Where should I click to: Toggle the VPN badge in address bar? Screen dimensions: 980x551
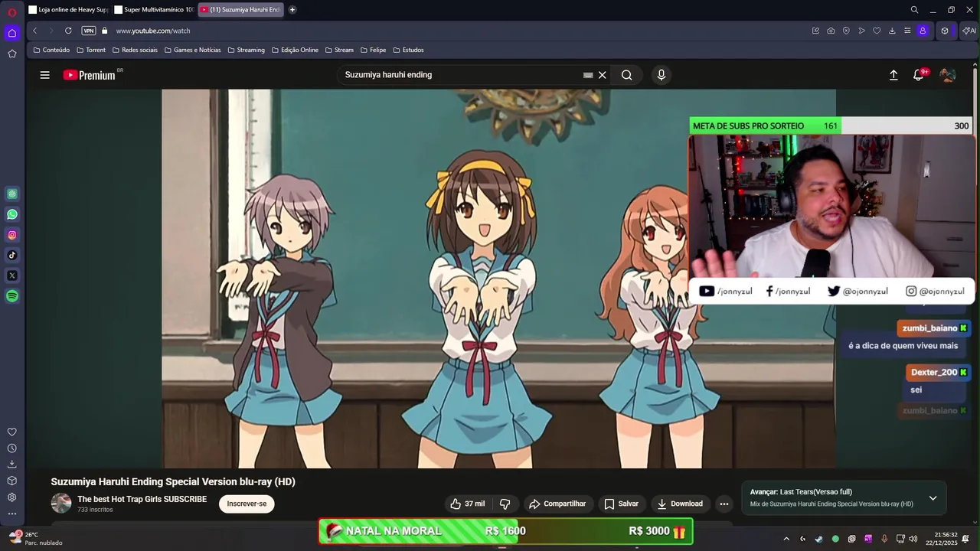click(x=89, y=31)
